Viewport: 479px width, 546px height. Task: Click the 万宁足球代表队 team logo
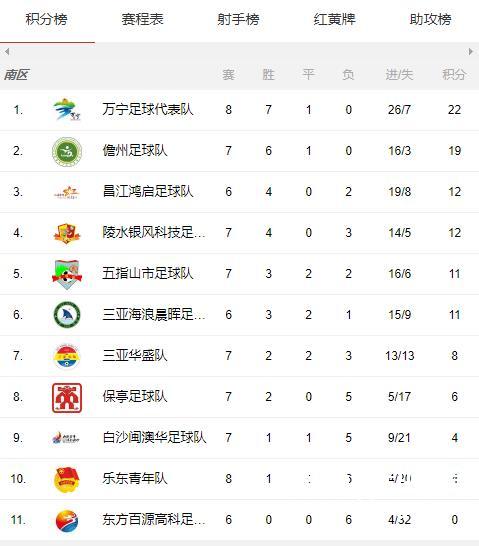(67, 110)
